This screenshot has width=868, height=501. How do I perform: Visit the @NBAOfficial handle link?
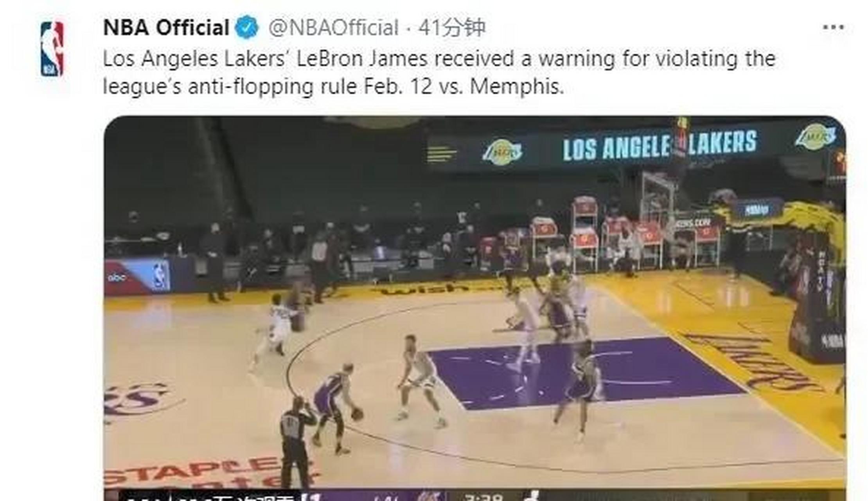coord(333,27)
